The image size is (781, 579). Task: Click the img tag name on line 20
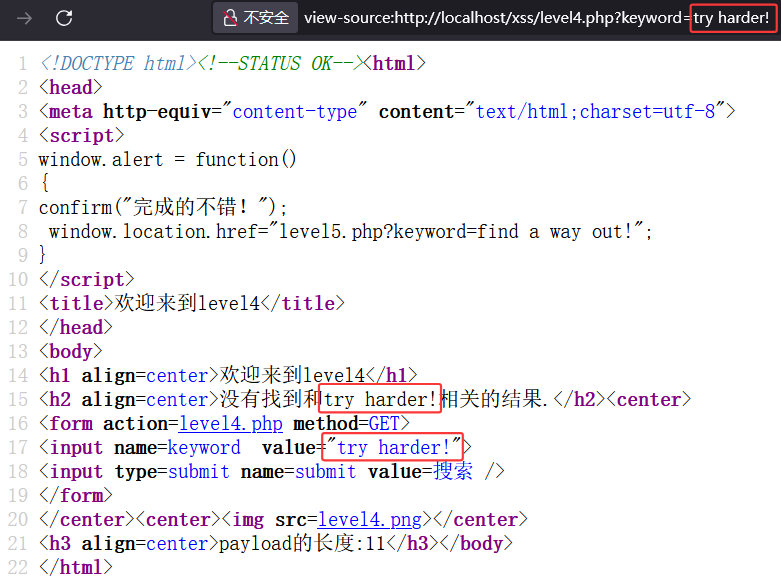point(248,520)
